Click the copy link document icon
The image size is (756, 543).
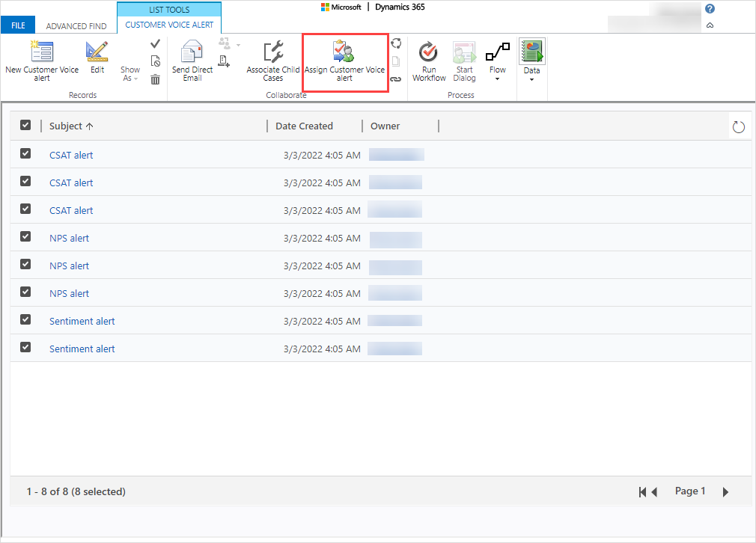(x=396, y=61)
